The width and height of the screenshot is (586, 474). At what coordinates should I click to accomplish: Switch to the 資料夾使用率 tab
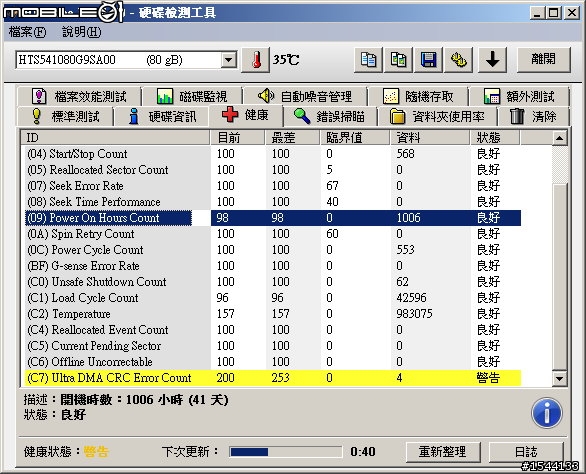(x=437, y=117)
